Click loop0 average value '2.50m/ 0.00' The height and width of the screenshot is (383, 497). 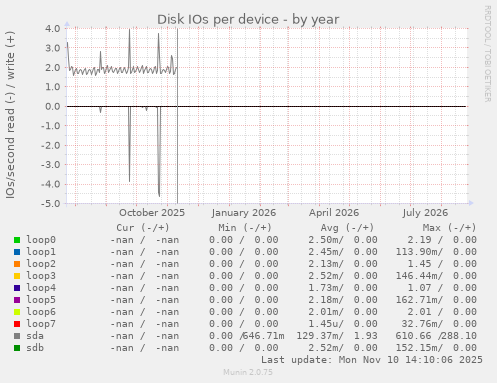click(x=343, y=240)
